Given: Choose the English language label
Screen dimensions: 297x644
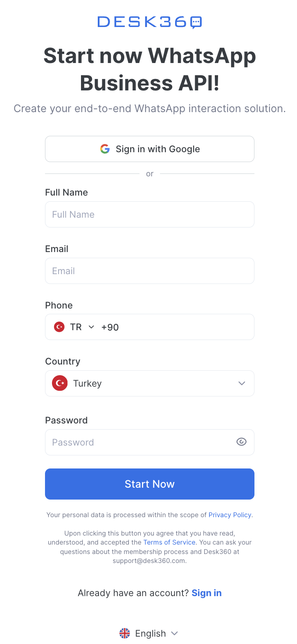Looking at the screenshot, I should pos(151,633).
